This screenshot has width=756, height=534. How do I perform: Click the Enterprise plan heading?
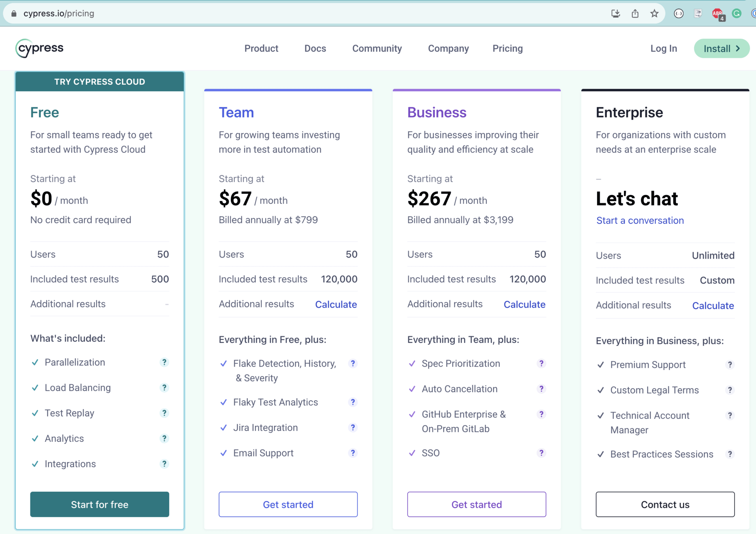point(629,112)
